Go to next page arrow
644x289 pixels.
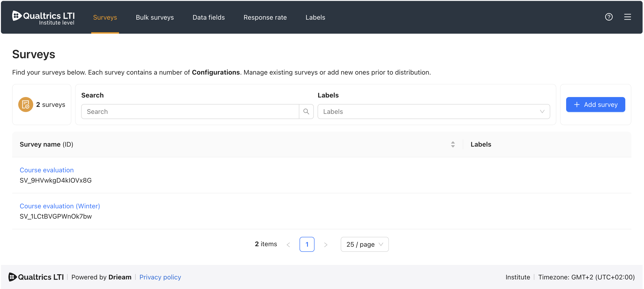point(326,244)
